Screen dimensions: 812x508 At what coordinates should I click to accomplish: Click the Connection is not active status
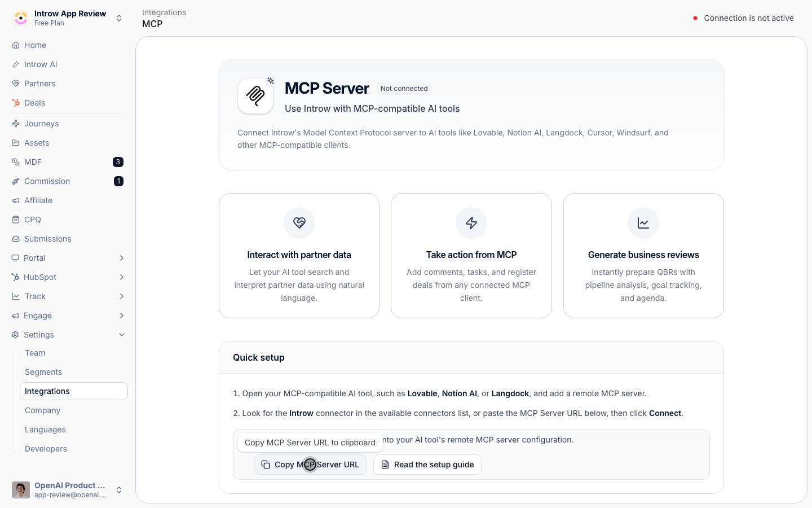point(743,18)
